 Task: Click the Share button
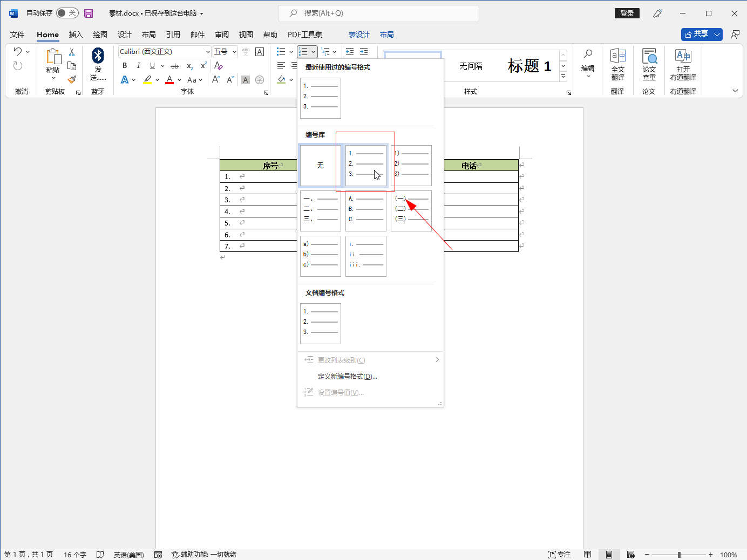tap(696, 34)
